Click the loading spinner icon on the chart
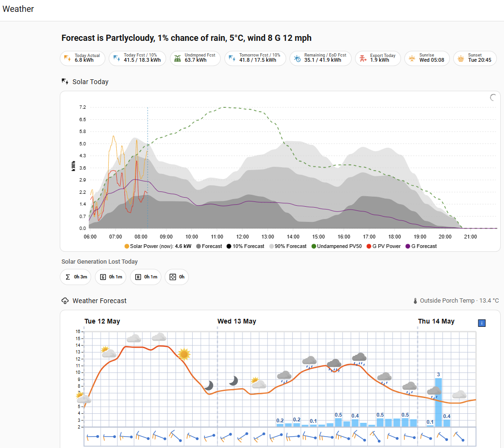504x448 pixels. tap(493, 97)
